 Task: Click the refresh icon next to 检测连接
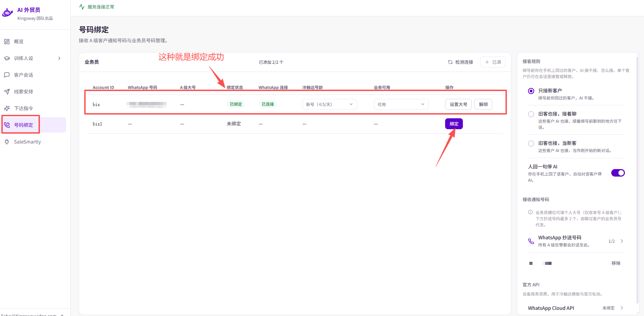click(x=450, y=62)
